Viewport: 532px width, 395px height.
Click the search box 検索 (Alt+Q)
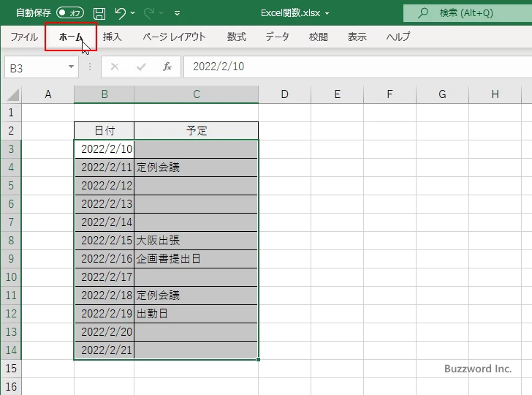pos(468,13)
